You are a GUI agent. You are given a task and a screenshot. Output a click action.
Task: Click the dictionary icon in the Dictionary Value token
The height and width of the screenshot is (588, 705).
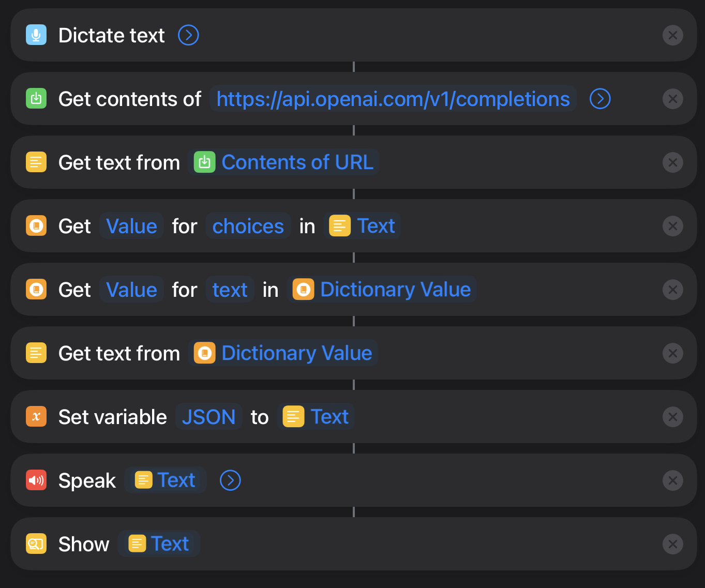point(304,290)
